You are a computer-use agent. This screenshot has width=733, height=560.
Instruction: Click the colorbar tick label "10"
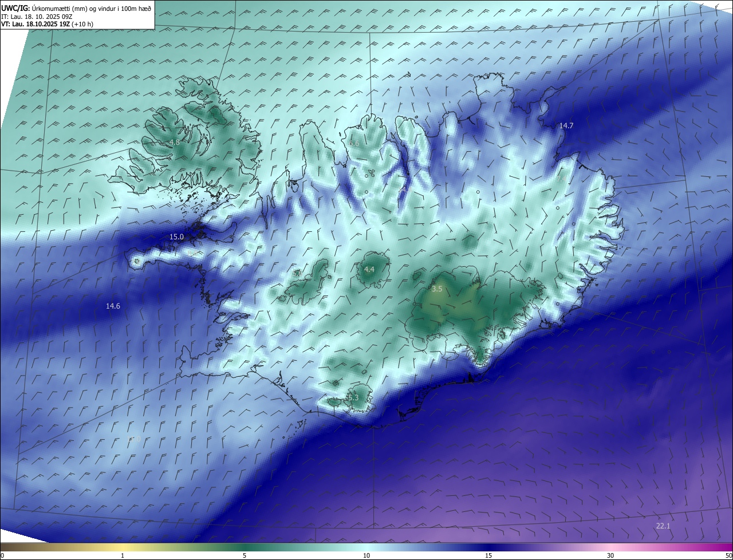(x=366, y=555)
